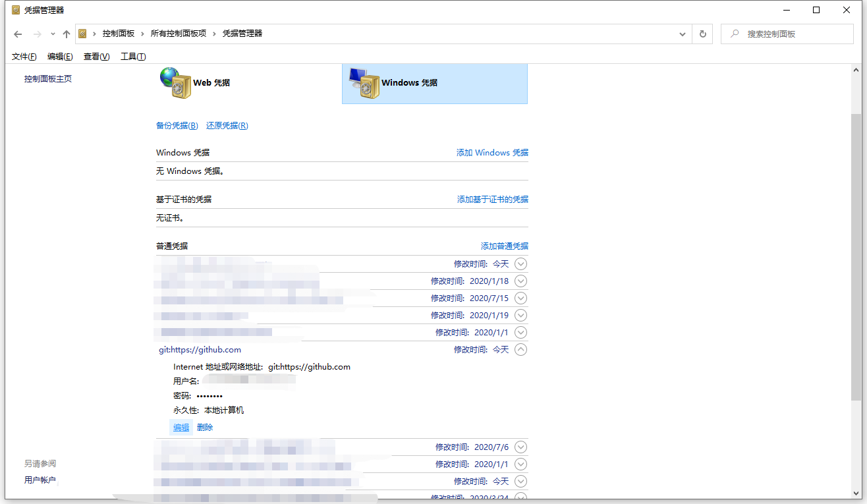This screenshot has height=504, width=867.
Task: Click the 凭据管理器 title bar icon
Action: tap(16, 11)
